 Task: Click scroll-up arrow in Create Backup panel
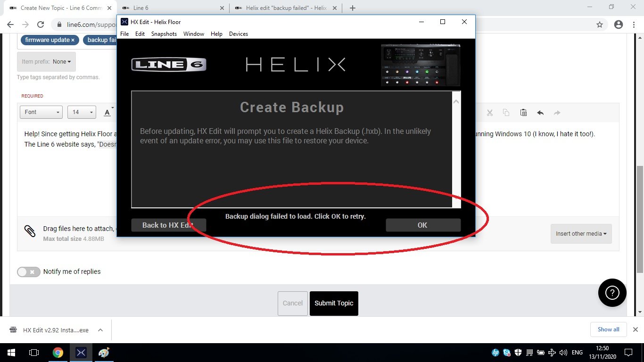point(456,101)
